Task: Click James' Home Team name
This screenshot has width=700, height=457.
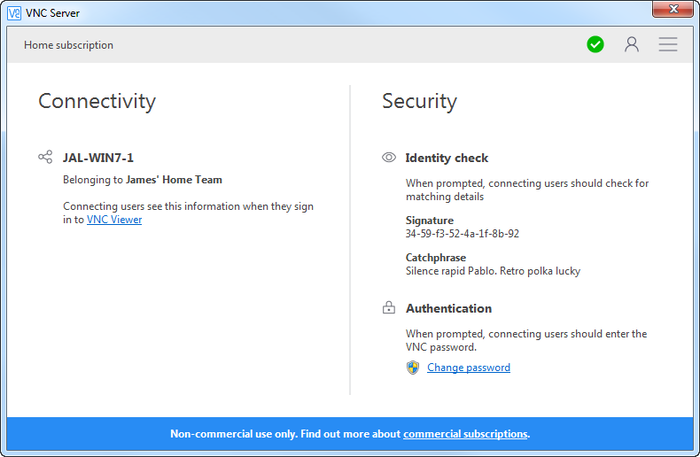Action: point(174,180)
